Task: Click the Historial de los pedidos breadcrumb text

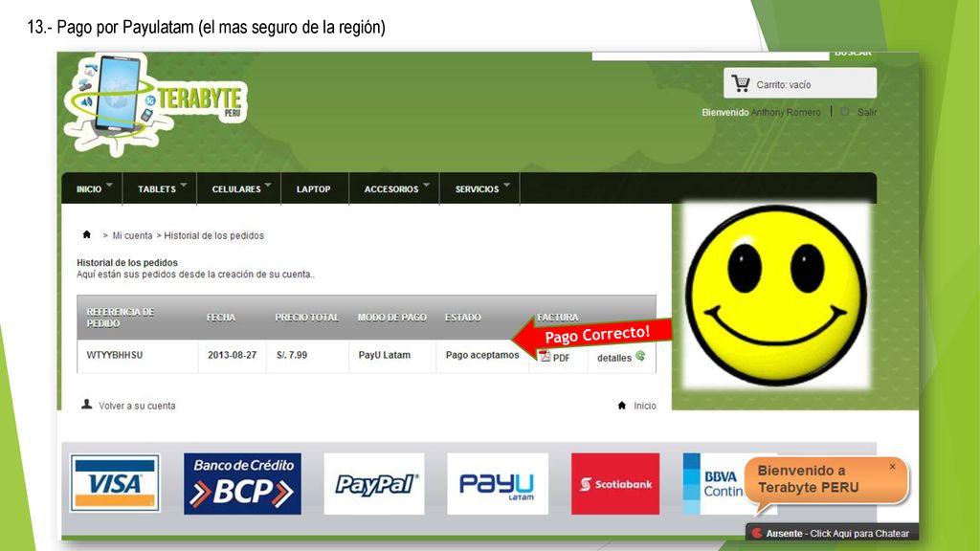Action: (213, 235)
